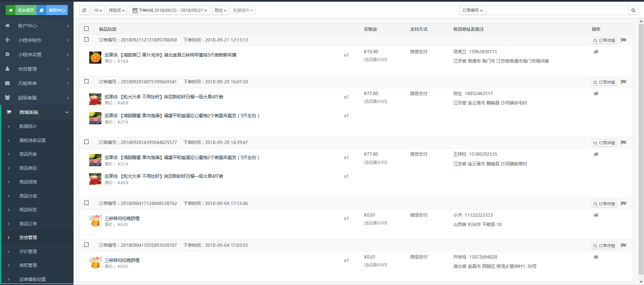Image resolution: width=644 pixels, height=285 pixels.
Task: Click the order number search input field
Action: [x=557, y=10]
